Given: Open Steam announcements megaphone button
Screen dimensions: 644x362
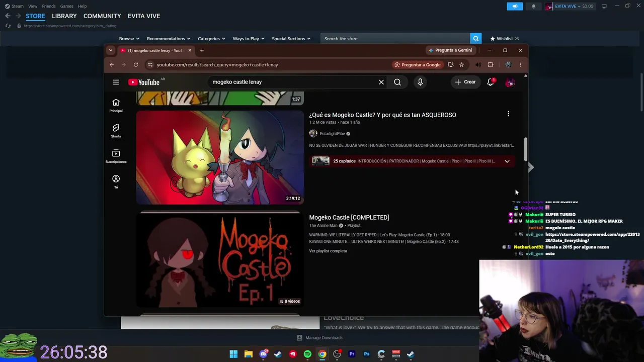Looking at the screenshot, I should 515,6.
